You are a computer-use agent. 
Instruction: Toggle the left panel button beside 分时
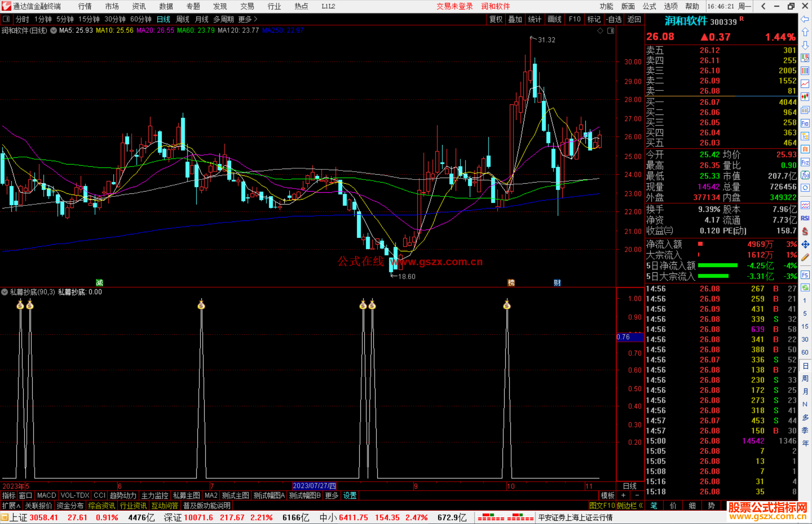click(x=6, y=19)
